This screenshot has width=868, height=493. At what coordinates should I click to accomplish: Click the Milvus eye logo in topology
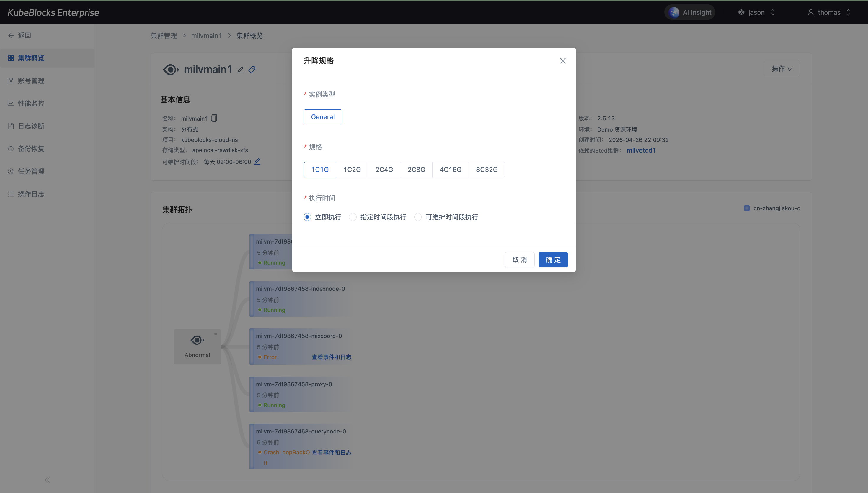[197, 340]
